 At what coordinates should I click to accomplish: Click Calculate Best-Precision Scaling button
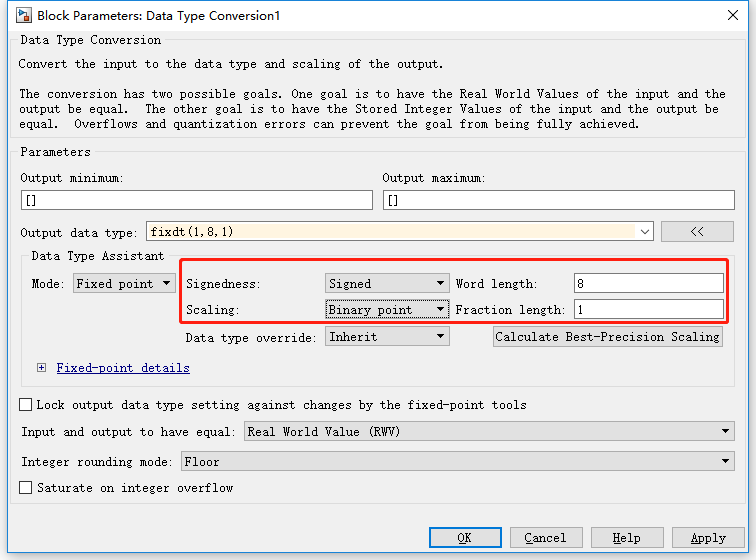tap(608, 336)
